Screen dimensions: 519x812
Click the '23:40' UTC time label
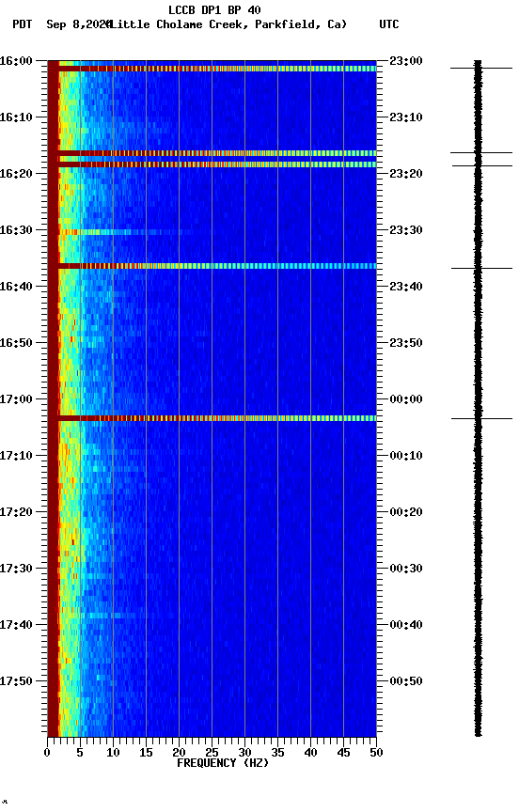click(406, 287)
